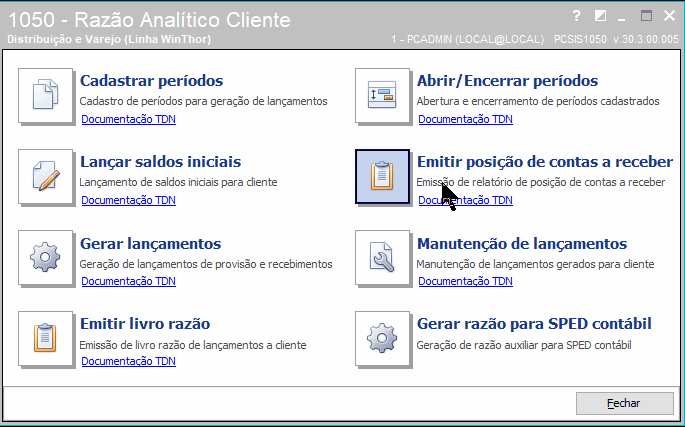Click the user label 1 - PCADMIN (LOCAL@LOCAL)
The height and width of the screenshot is (427, 685).
(x=467, y=39)
